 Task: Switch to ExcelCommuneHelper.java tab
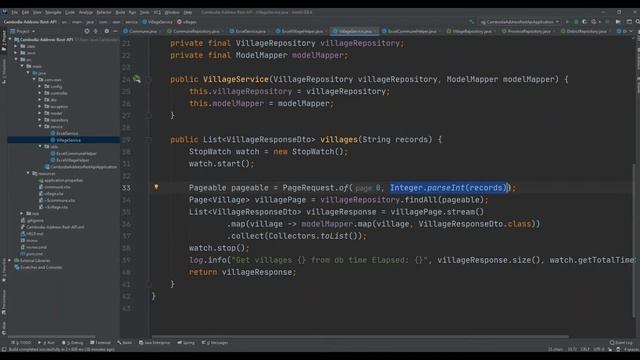tap(411, 31)
